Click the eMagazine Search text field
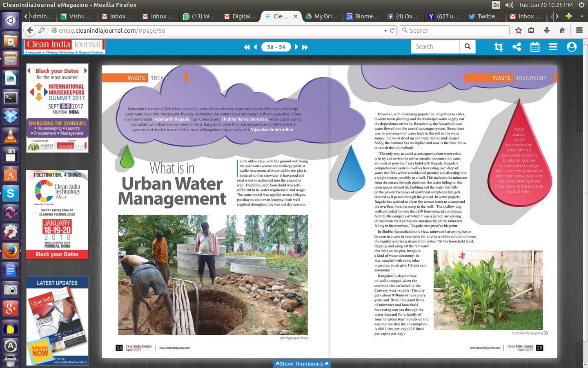The height and width of the screenshot is (368, 588). [435, 47]
